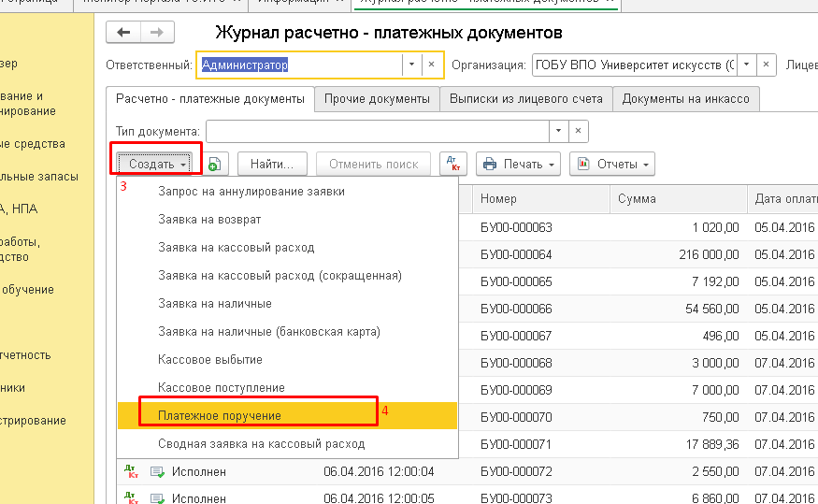This screenshot has width=818, height=504.
Task: Clear the Тип документа field with its X button
Action: [579, 131]
